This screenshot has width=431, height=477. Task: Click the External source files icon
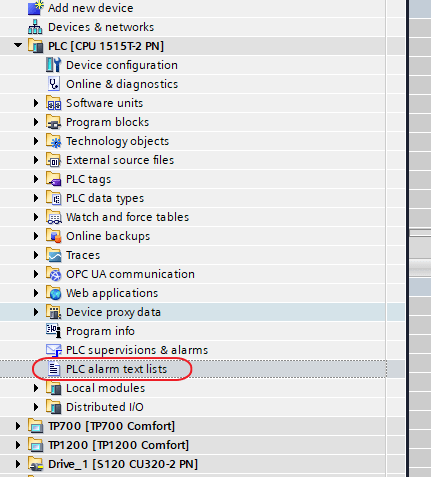[x=54, y=160]
